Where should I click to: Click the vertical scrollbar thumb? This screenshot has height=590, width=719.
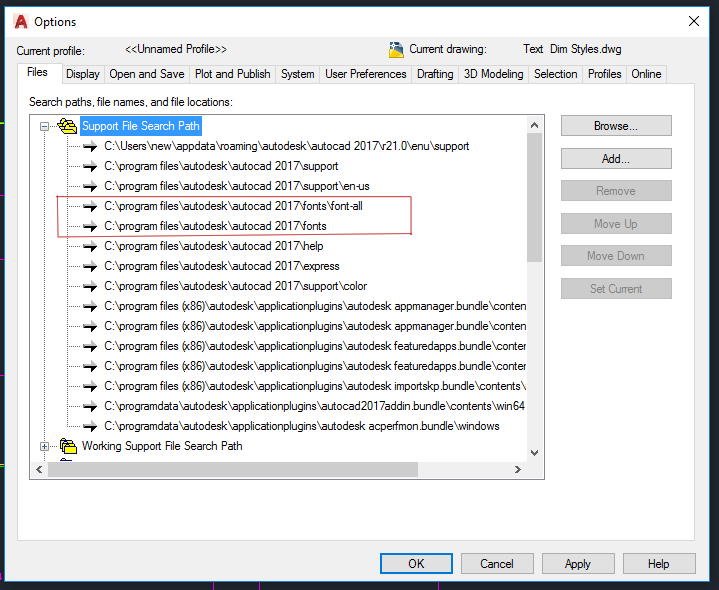534,198
